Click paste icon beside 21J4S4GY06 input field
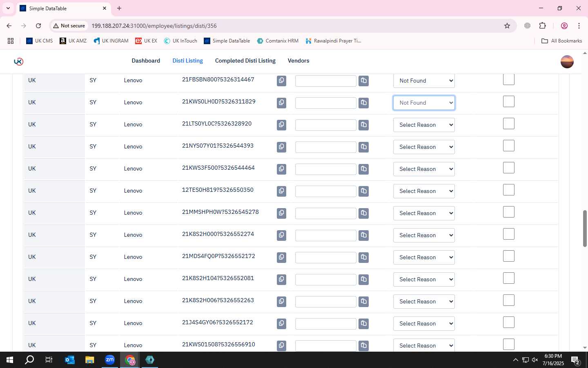This screenshot has height=368, width=588. point(363,323)
